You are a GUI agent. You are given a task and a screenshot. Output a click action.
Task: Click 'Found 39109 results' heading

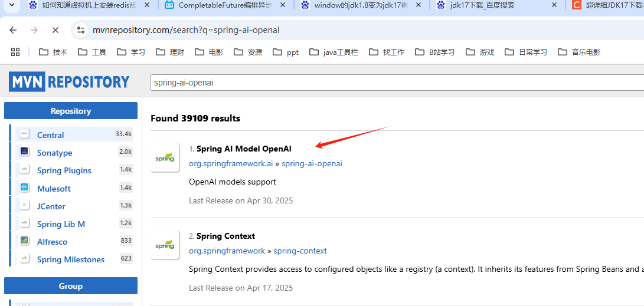point(195,119)
